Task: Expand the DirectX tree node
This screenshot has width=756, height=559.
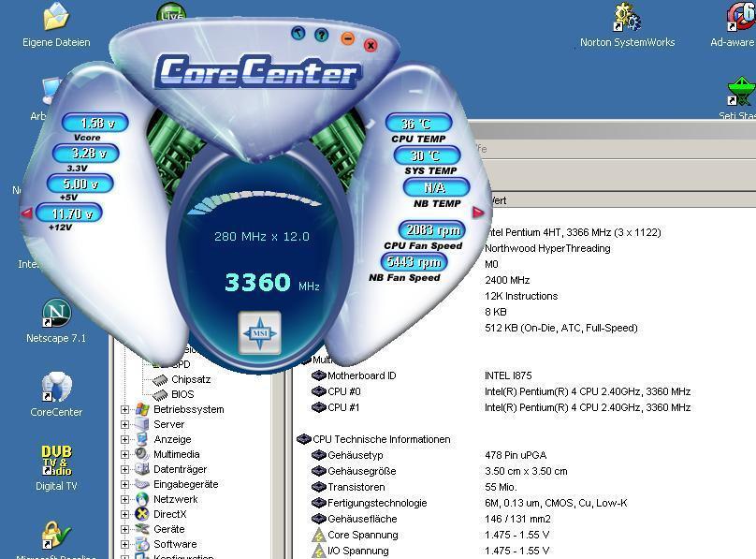Action: 124,514
